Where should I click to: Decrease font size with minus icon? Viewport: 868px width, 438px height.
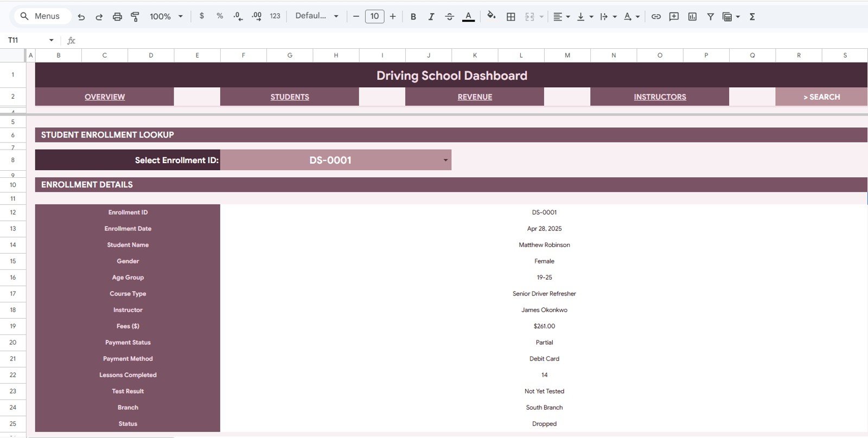point(356,16)
